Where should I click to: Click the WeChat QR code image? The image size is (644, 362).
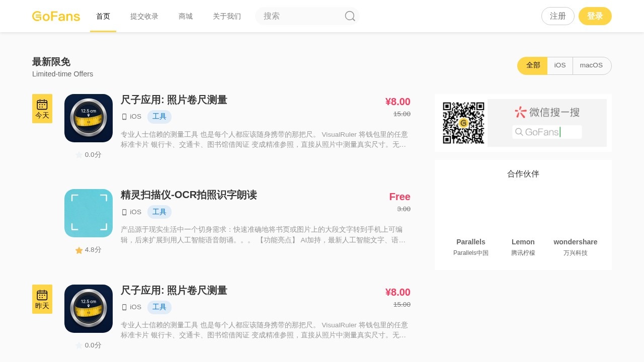click(x=463, y=123)
